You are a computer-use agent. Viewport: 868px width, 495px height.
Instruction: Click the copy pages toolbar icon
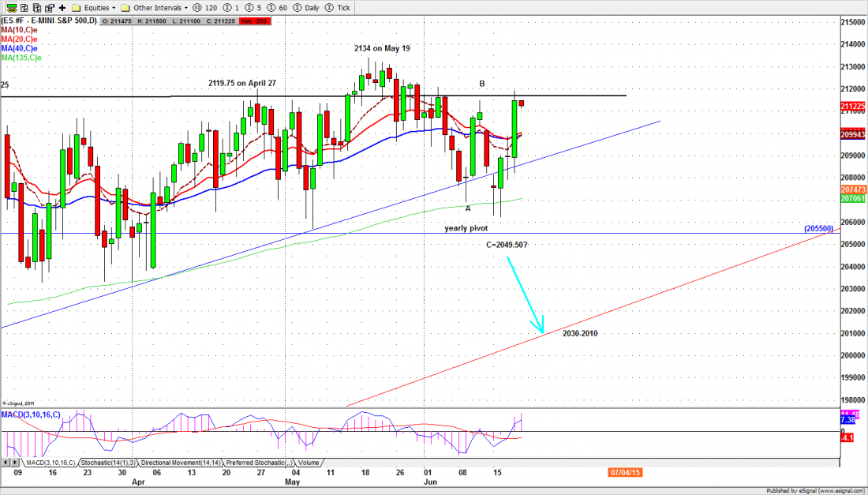pos(36,6)
